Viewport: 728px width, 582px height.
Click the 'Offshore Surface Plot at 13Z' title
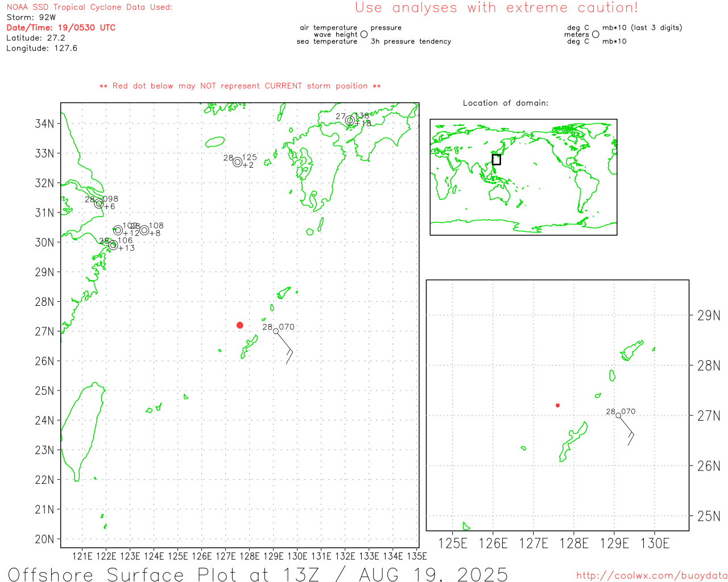(164, 574)
